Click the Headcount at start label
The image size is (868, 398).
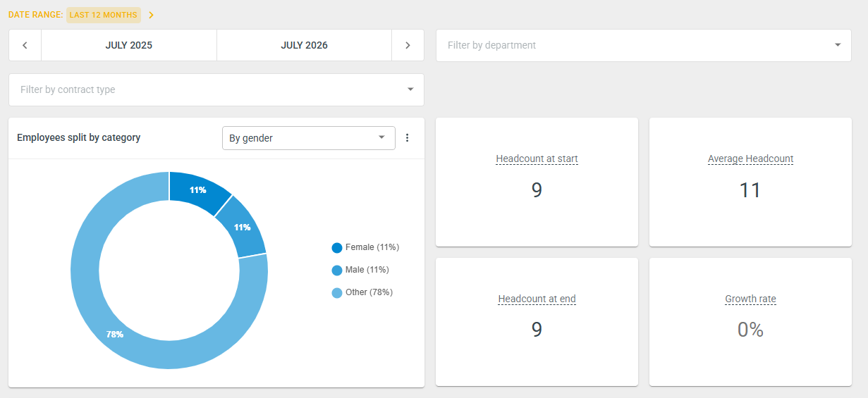click(537, 158)
